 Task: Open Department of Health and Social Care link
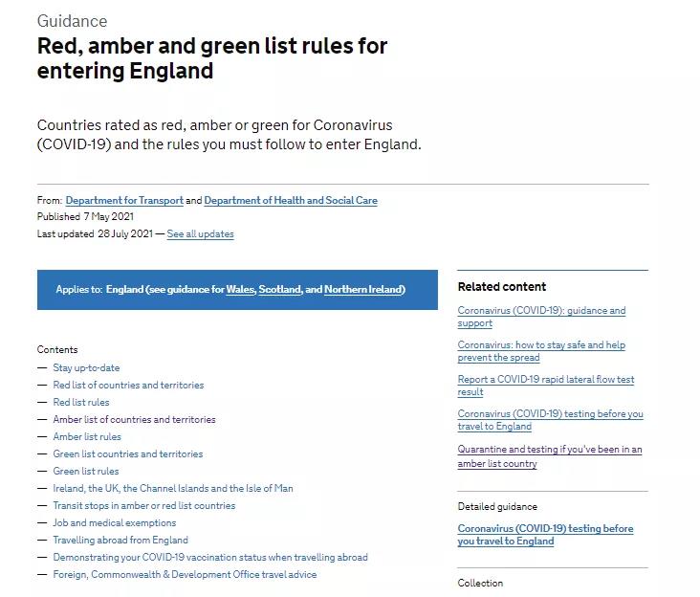tap(291, 201)
